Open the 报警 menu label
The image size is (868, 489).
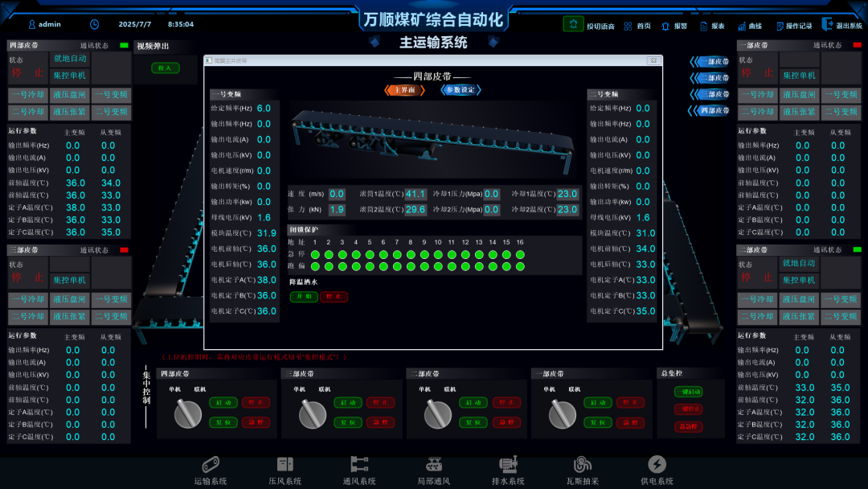pos(681,26)
